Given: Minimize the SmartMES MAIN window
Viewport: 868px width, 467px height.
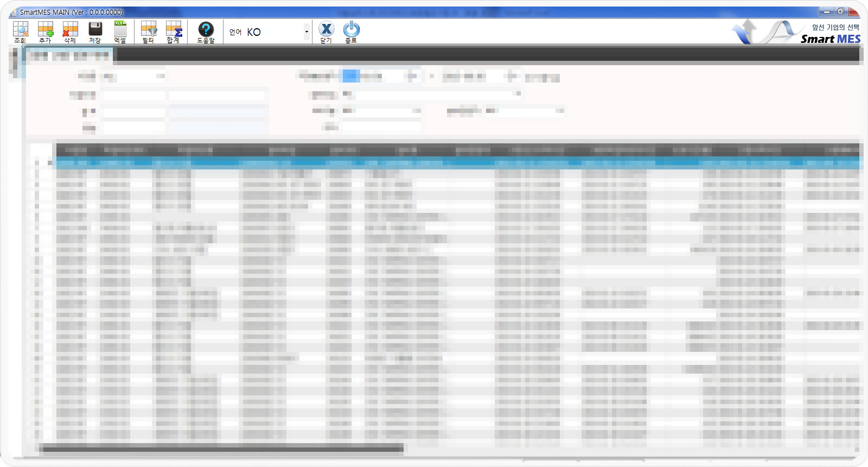Looking at the screenshot, I should [826, 11].
